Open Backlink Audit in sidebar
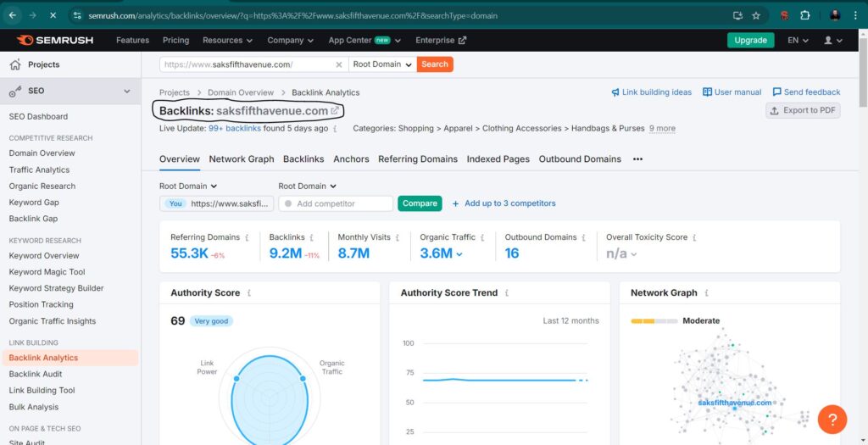868x445 pixels. (36, 374)
